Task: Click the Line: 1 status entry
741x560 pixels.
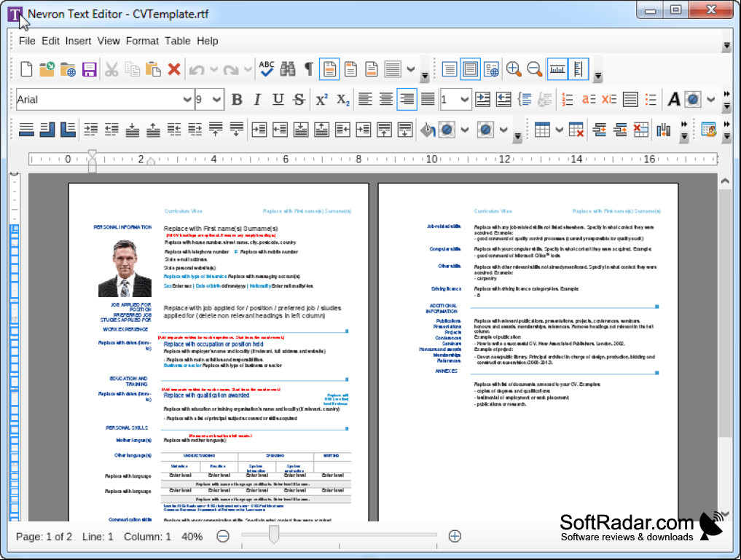Action: coord(98,537)
